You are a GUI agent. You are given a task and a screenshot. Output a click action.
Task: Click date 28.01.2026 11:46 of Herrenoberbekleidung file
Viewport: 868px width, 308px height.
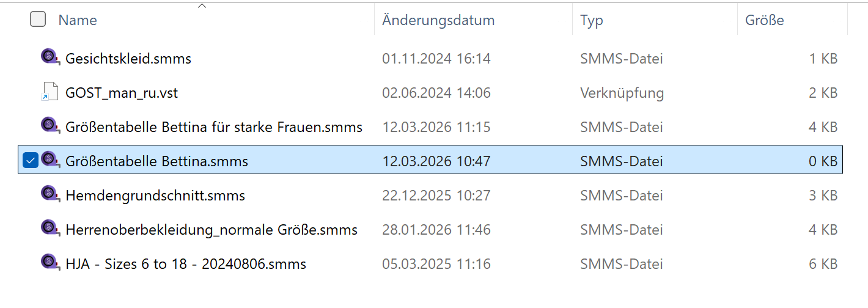click(436, 230)
